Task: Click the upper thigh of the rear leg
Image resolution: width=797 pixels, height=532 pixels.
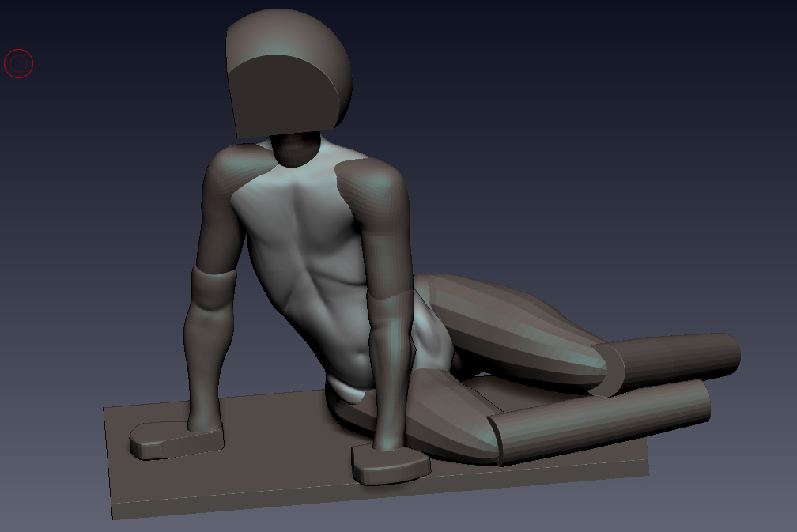Action: tap(506, 324)
